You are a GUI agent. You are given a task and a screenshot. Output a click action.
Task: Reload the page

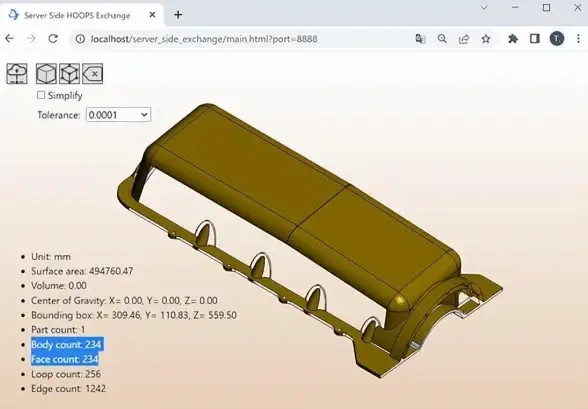pyautogui.click(x=53, y=39)
